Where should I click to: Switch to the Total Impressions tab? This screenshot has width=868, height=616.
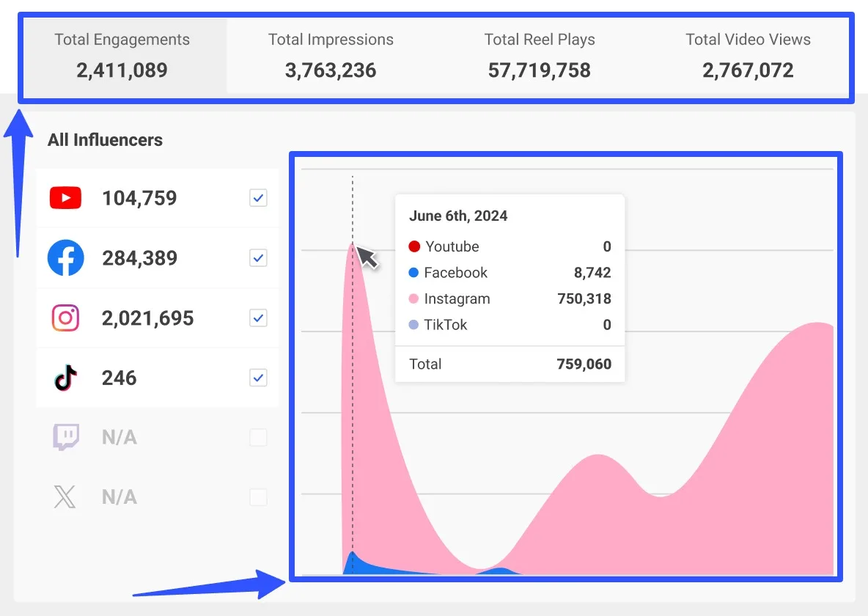pyautogui.click(x=331, y=55)
